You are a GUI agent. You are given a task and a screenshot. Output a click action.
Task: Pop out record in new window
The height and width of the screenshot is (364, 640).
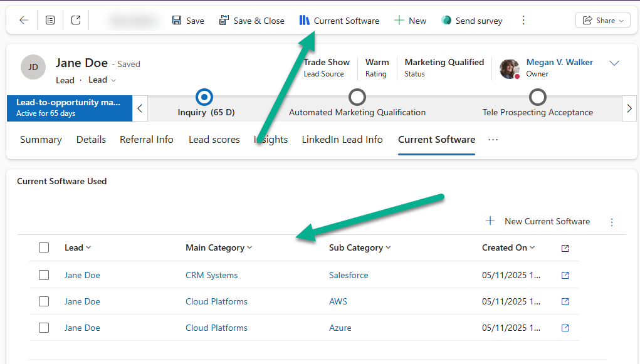point(76,20)
